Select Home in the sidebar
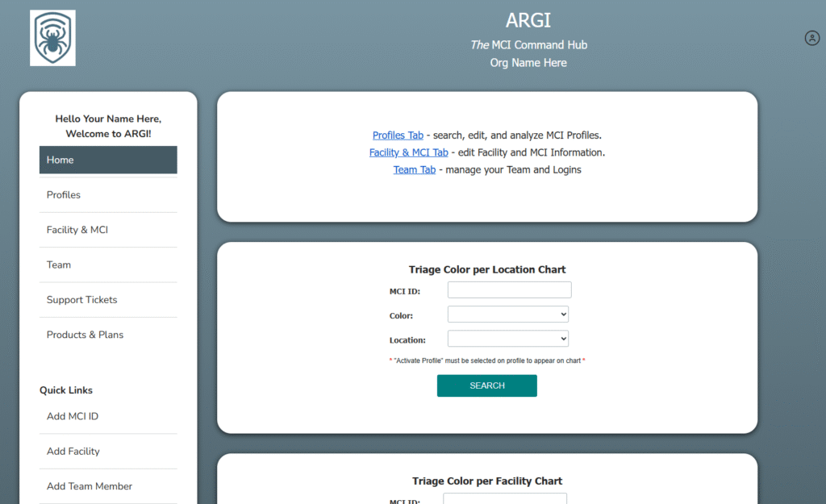826x504 pixels. pos(108,160)
